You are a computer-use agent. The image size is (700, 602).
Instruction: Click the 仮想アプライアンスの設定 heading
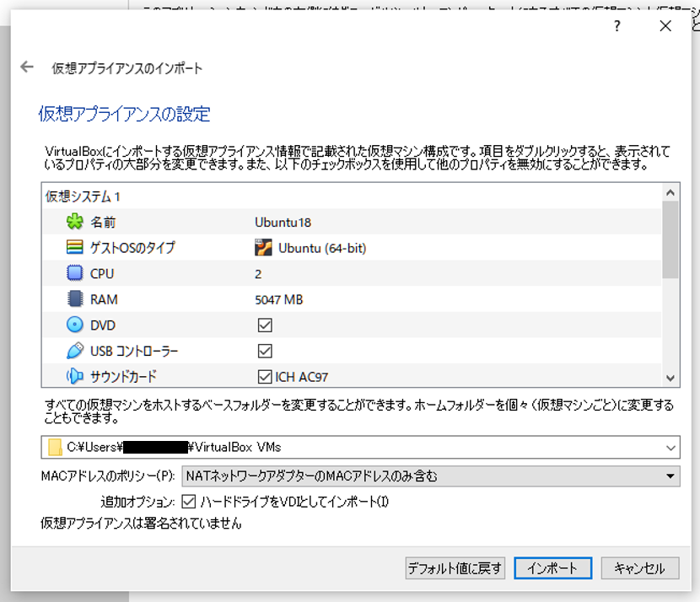pos(124,114)
